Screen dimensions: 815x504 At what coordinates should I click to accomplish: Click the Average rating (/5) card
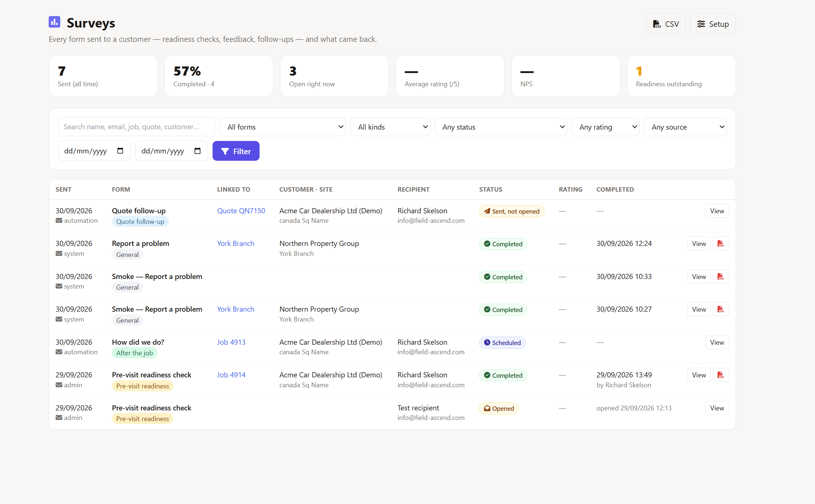click(x=450, y=76)
